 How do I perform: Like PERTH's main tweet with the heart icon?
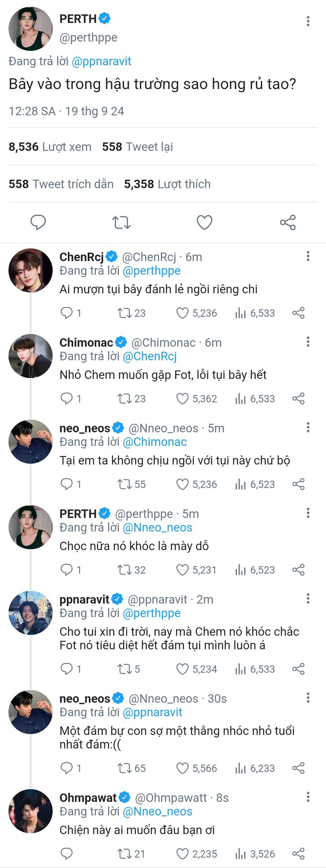click(204, 222)
